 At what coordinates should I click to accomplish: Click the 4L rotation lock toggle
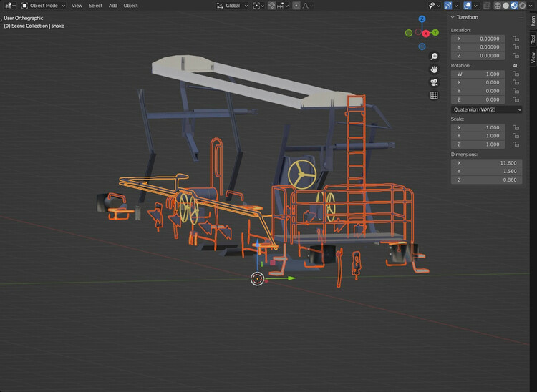(516, 66)
